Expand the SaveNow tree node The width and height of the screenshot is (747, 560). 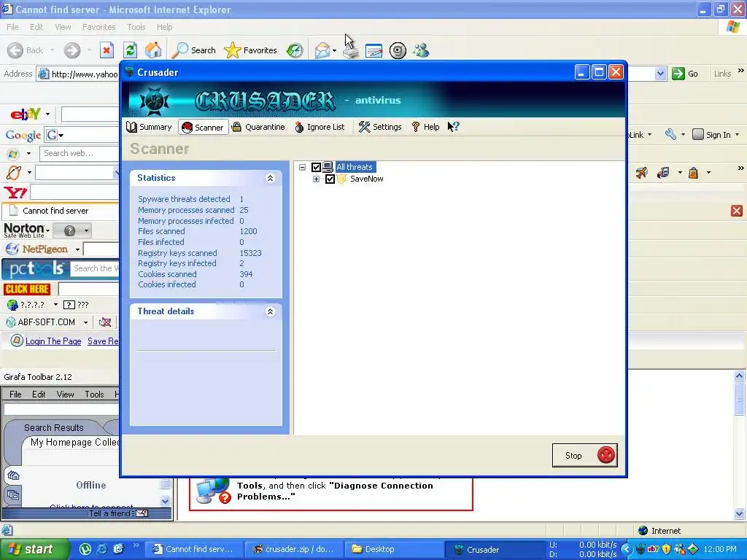coord(316,179)
